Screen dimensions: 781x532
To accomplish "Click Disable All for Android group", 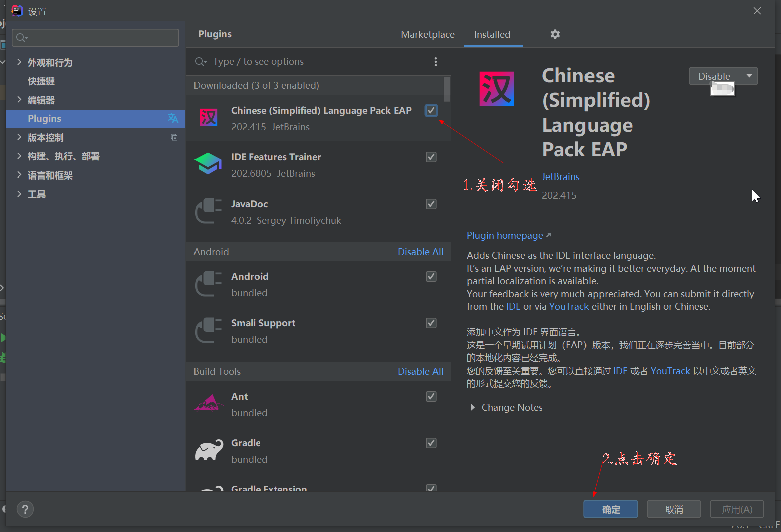I will click(420, 252).
